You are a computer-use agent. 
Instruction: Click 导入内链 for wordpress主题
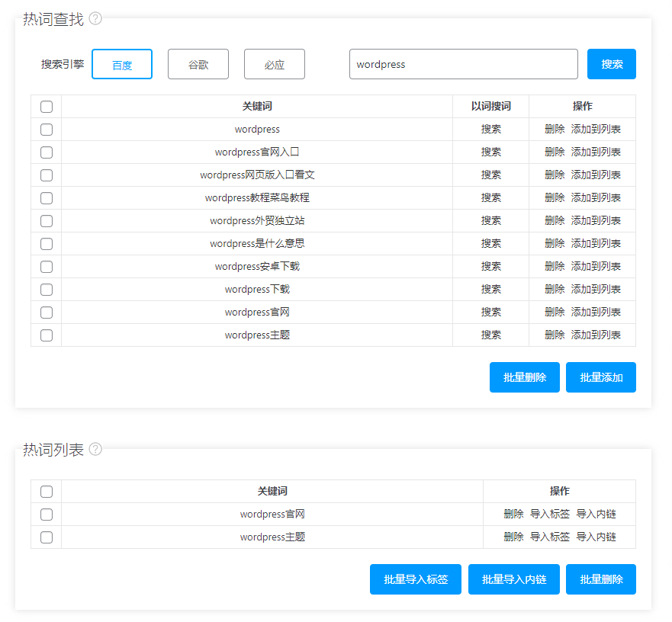(x=596, y=537)
